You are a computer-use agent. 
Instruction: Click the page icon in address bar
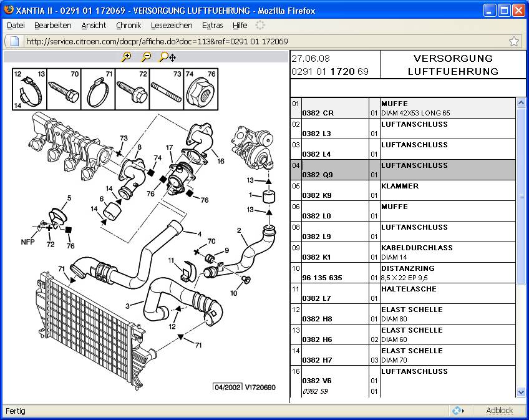click(x=14, y=42)
